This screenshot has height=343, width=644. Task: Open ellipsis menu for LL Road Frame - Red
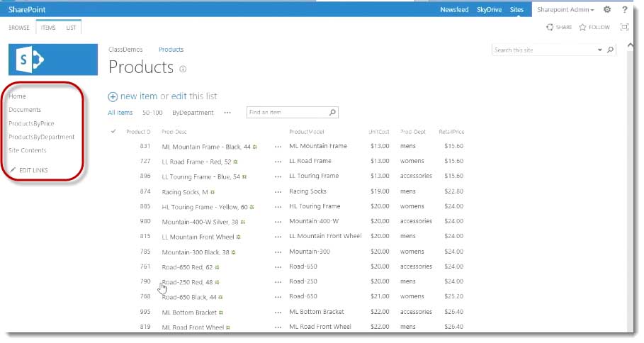click(278, 162)
